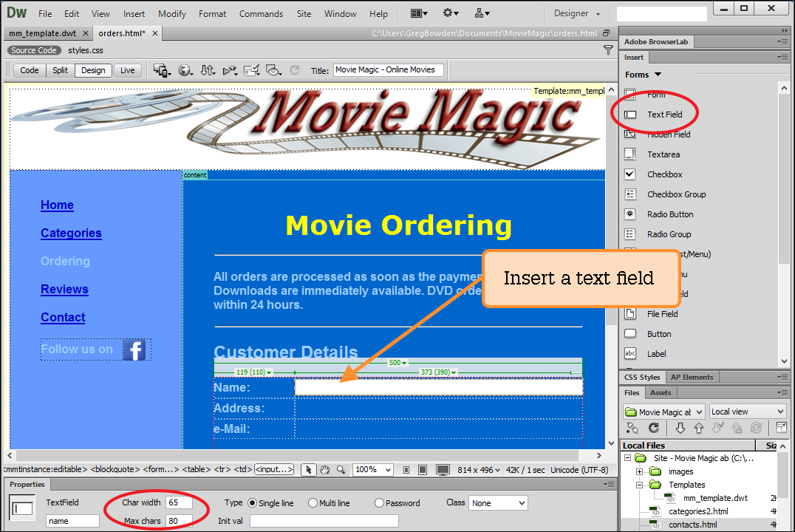The height and width of the screenshot is (532, 795).
Task: Insert a Textarea form element
Action: tap(663, 154)
